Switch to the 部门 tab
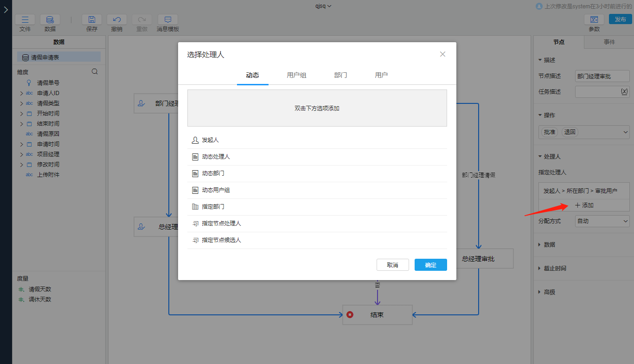634x364 pixels. pos(340,75)
